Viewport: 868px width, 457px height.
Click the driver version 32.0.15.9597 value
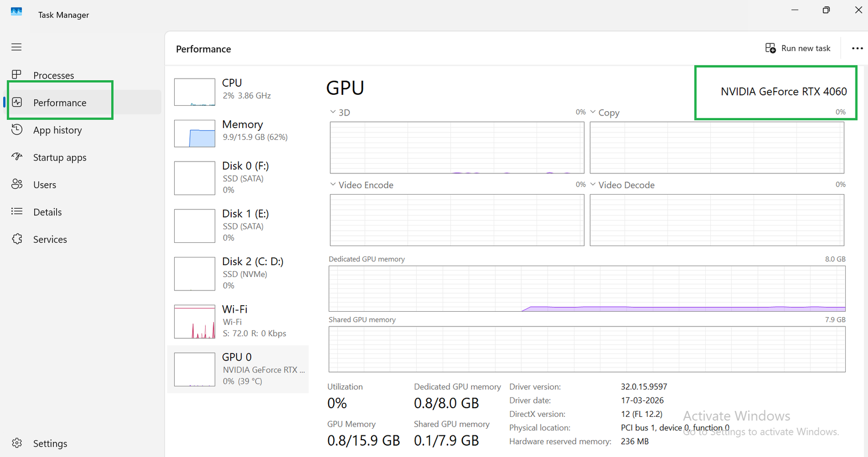[644, 387]
